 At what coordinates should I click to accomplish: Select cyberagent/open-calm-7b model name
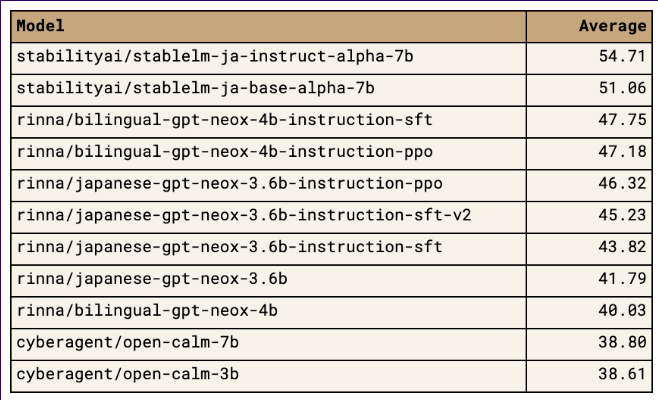pos(128,343)
